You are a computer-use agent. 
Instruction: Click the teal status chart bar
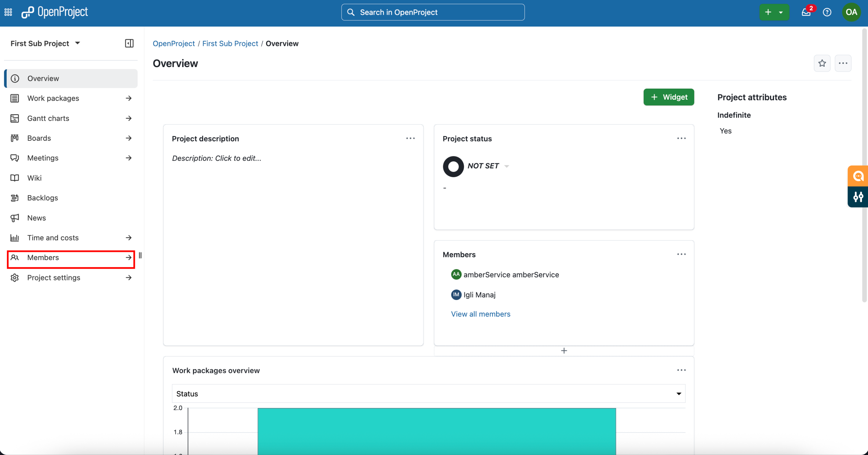click(x=437, y=431)
